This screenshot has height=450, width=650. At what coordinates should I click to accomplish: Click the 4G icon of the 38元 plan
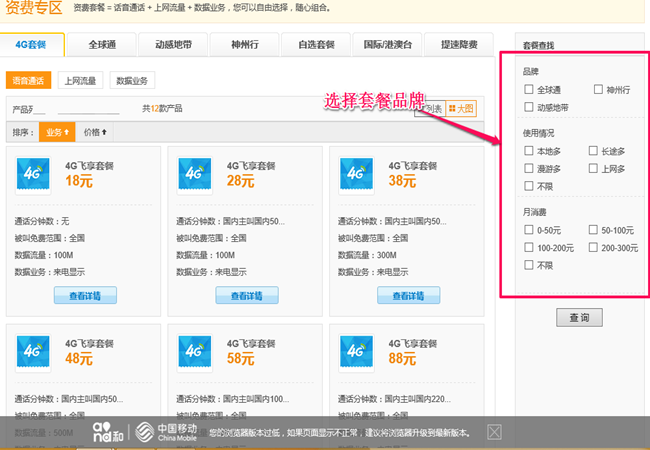[357, 175]
